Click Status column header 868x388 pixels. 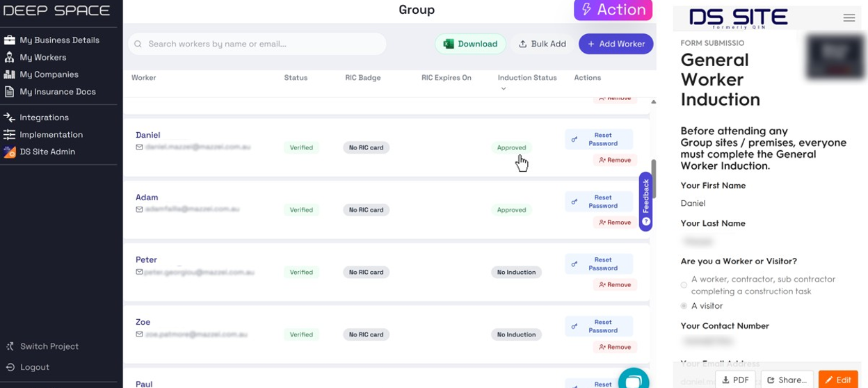click(x=296, y=78)
